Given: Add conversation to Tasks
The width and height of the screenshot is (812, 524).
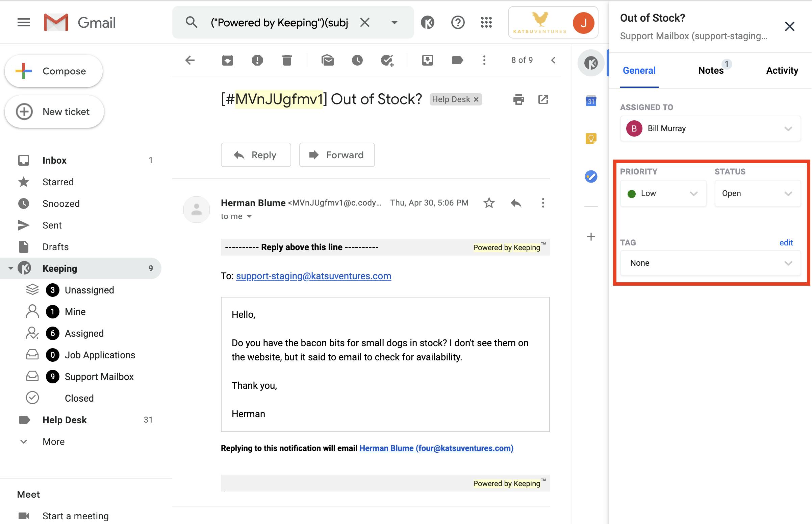Looking at the screenshot, I should tap(387, 60).
